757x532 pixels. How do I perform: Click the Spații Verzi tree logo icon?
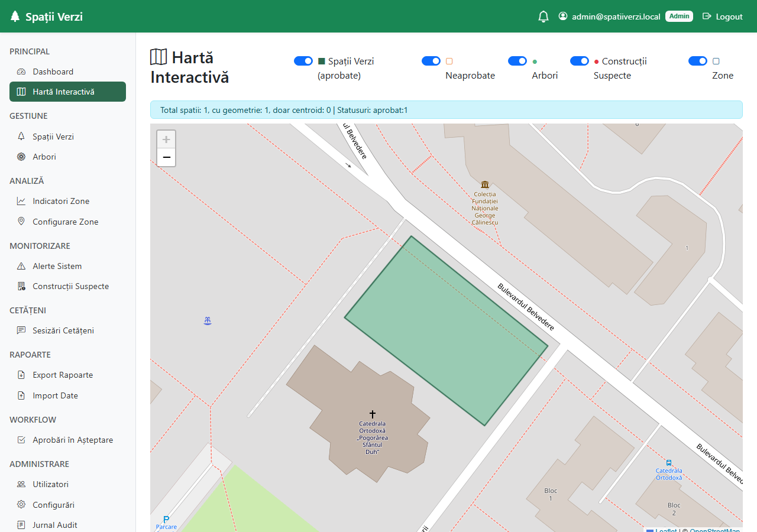pyautogui.click(x=15, y=17)
